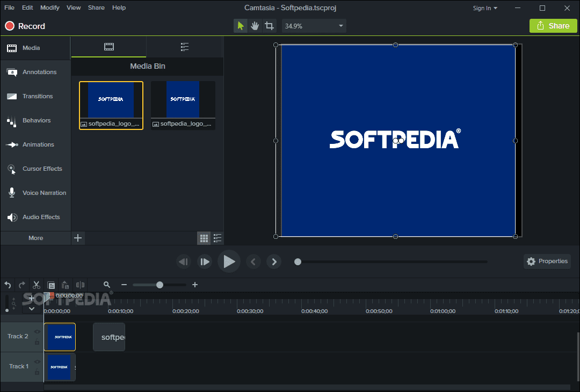Image resolution: width=580 pixels, height=392 pixels.
Task: Click the scissors Cut icon
Action: [37, 285]
